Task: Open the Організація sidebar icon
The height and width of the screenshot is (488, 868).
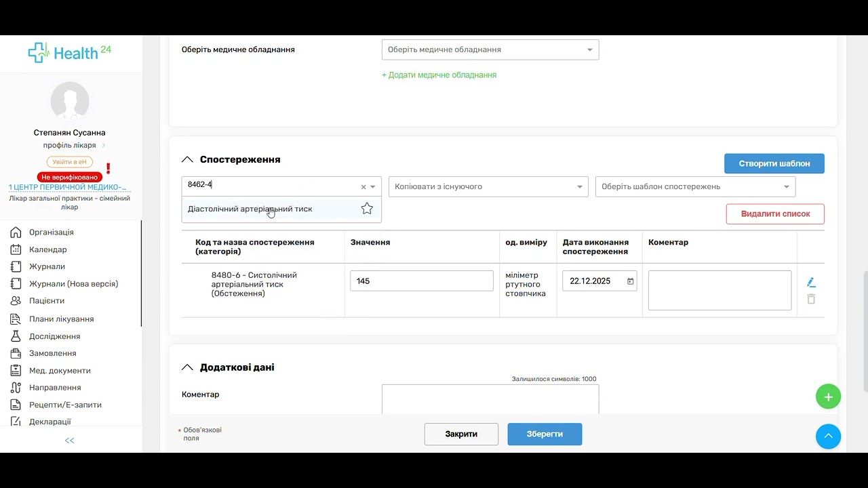Action: point(16,232)
